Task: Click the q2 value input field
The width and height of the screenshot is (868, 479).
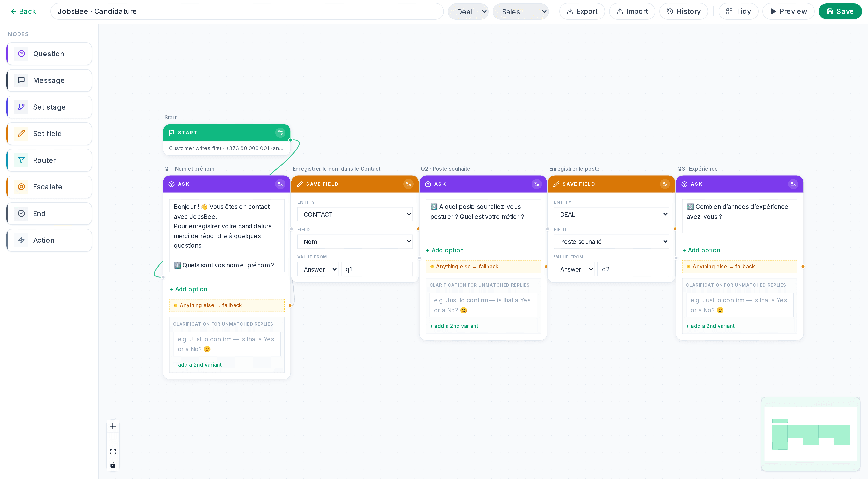Action: pos(633,269)
